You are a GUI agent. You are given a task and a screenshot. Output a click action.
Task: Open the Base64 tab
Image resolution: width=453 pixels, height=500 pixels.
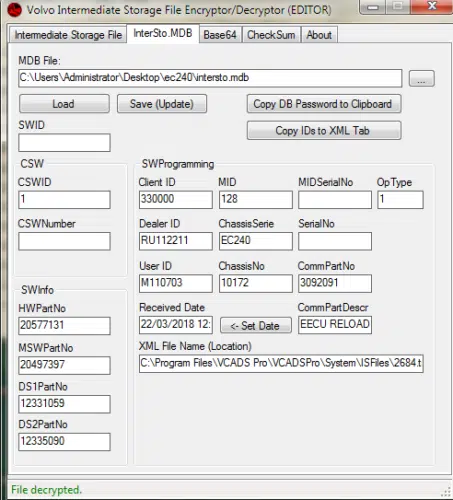pyautogui.click(x=220, y=35)
